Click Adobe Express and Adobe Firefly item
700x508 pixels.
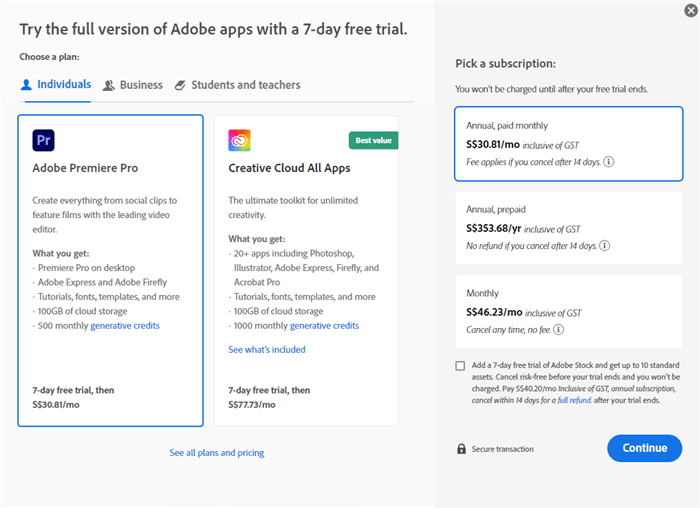(102, 282)
